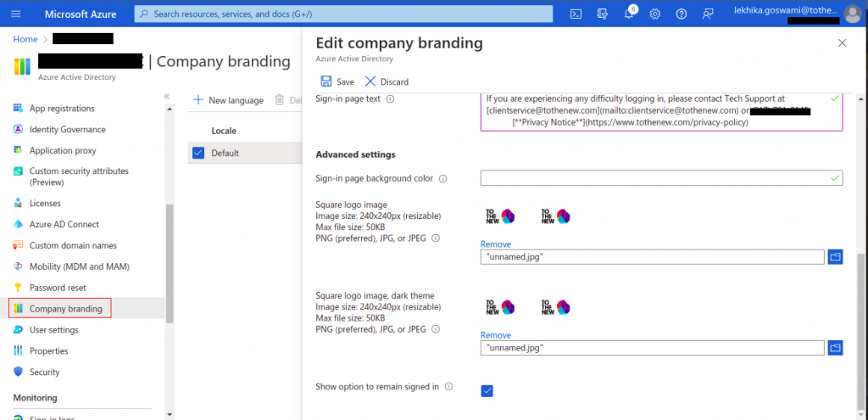
Task: Click the dark theme unnamed.jpg file field
Action: click(x=653, y=347)
